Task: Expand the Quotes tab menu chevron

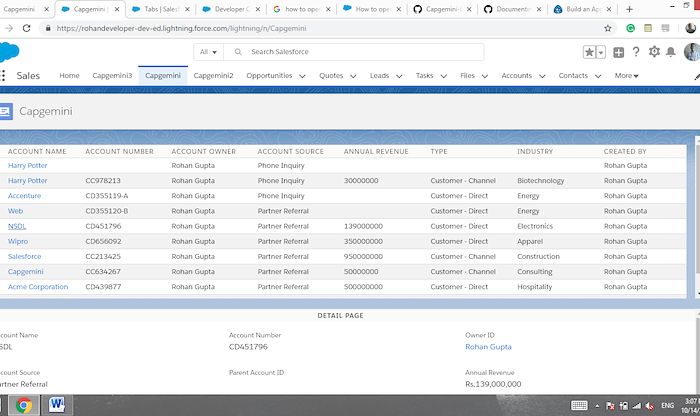Action: [353, 76]
